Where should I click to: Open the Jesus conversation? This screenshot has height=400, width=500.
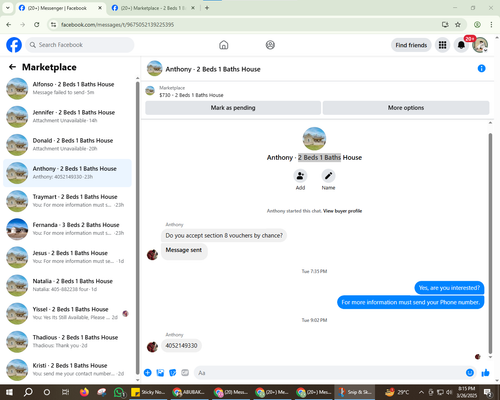coord(67,257)
